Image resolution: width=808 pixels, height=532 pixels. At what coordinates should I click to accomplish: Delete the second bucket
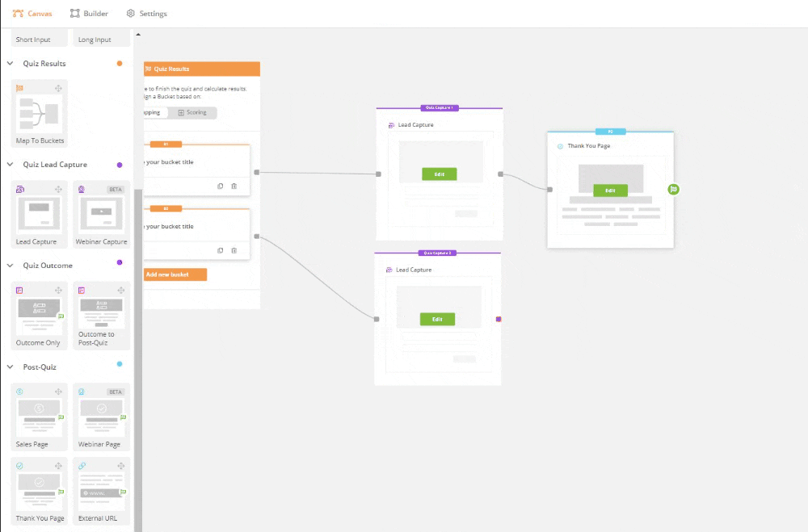click(234, 250)
